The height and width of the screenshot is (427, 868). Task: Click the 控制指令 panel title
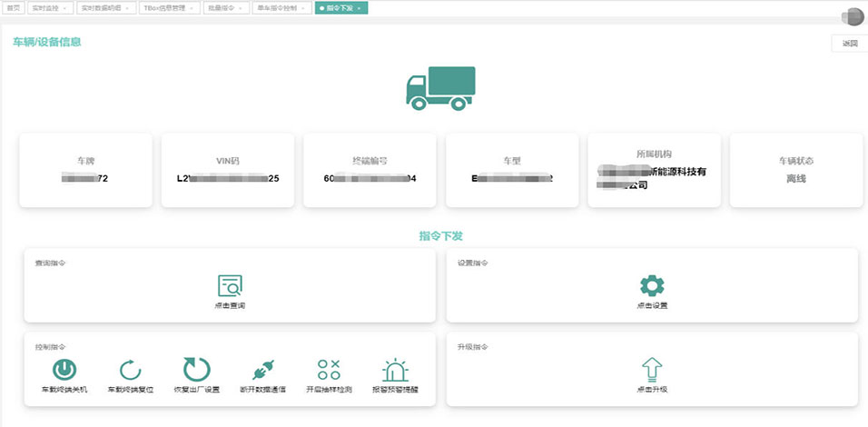point(50,347)
